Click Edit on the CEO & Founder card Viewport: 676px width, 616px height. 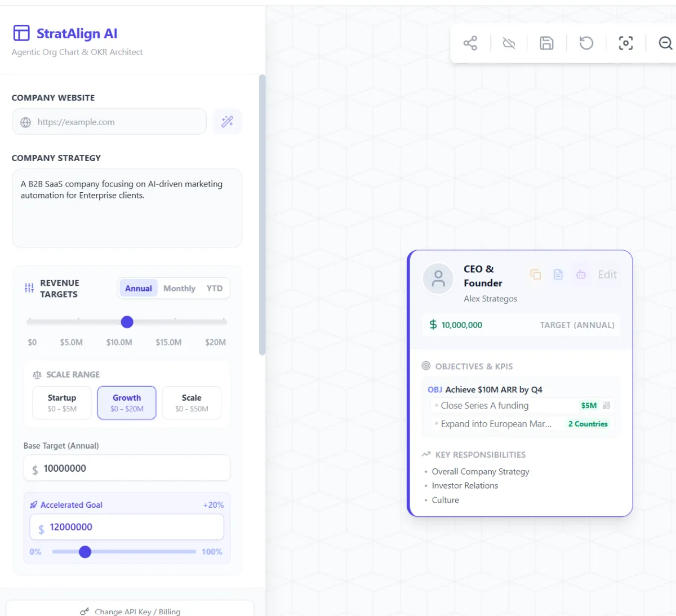[607, 274]
